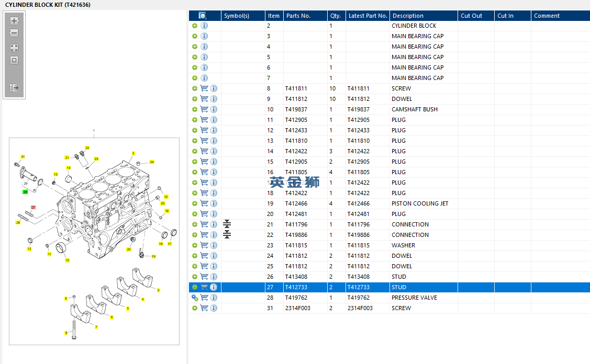Image resolution: width=590 pixels, height=364 pixels.
Task: Click the search icon in table header
Action: click(x=203, y=16)
